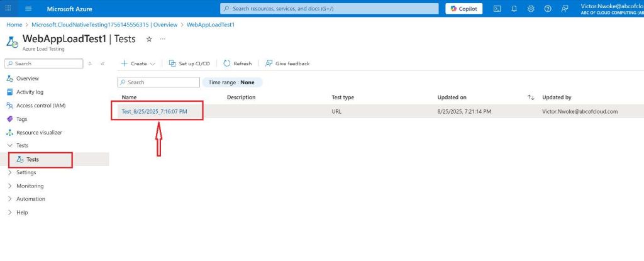The height and width of the screenshot is (261, 644).
Task: Open Resource visualizer
Action: pyautogui.click(x=40, y=133)
